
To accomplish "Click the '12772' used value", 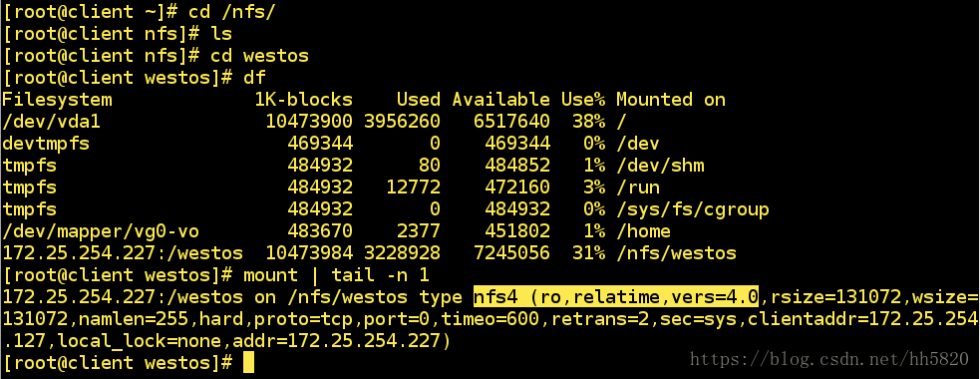I will pyautogui.click(x=413, y=187).
